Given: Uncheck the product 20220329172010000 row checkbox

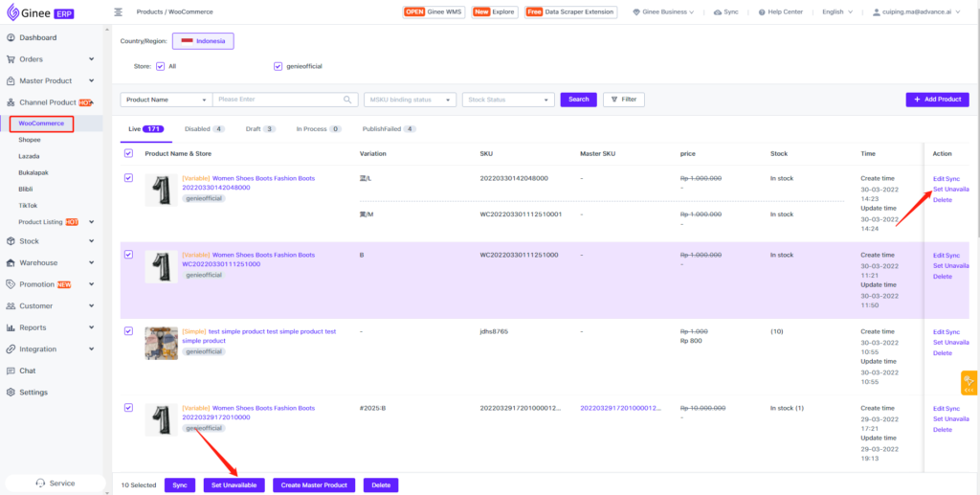Looking at the screenshot, I should click(x=129, y=408).
